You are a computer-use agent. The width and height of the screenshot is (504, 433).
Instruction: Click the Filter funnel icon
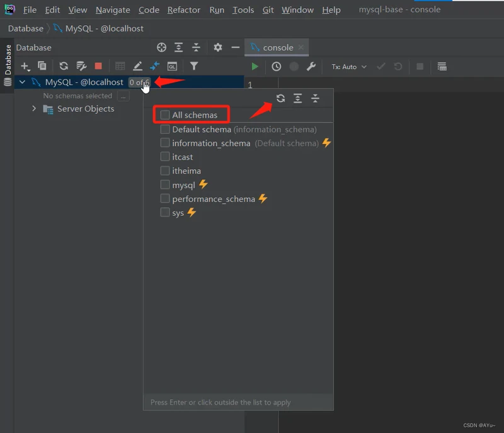194,66
